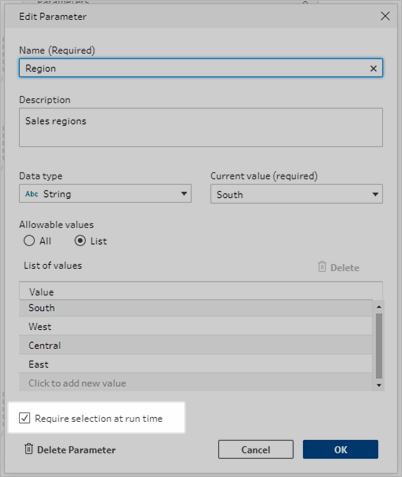Click the trash icon beside Delete Parameter
402x477 pixels.
click(29, 449)
